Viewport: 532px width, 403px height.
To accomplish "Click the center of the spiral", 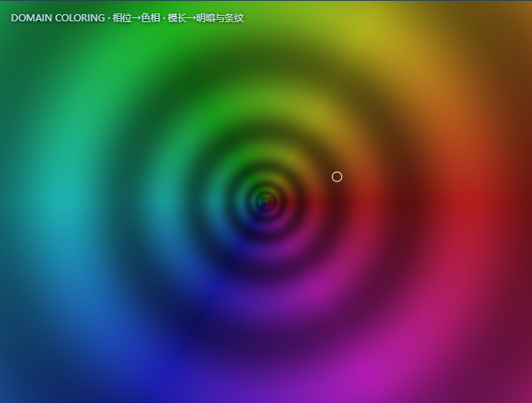I will click(x=266, y=202).
